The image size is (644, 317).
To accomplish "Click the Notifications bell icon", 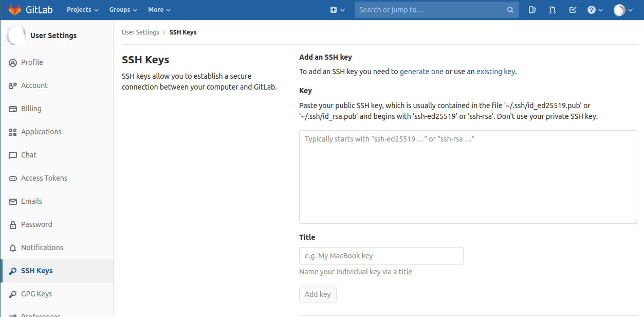I will 13,248.
